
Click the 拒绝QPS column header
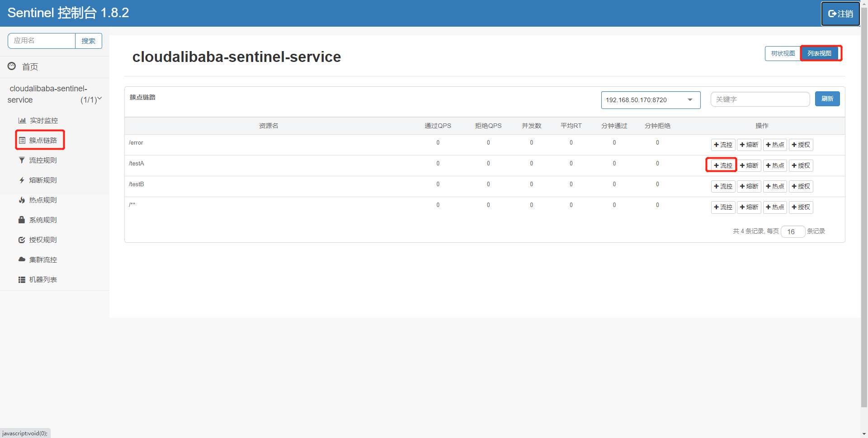coord(488,126)
